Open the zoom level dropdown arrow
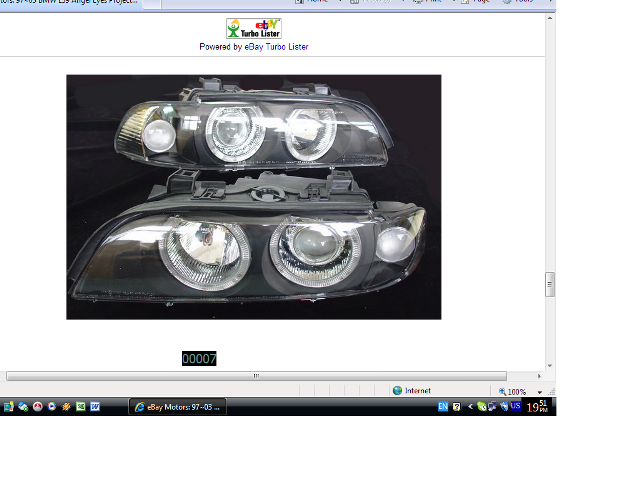Viewport: 640px width, 480px height. [x=540, y=392]
